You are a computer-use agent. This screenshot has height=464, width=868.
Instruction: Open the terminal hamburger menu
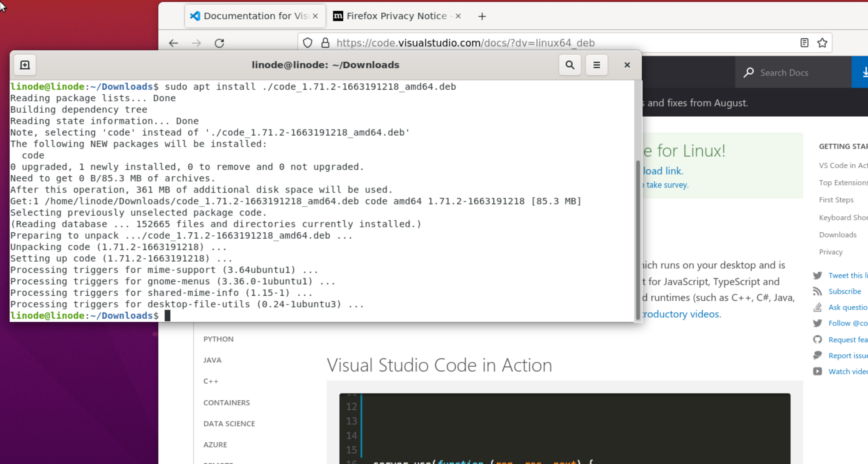pyautogui.click(x=596, y=65)
